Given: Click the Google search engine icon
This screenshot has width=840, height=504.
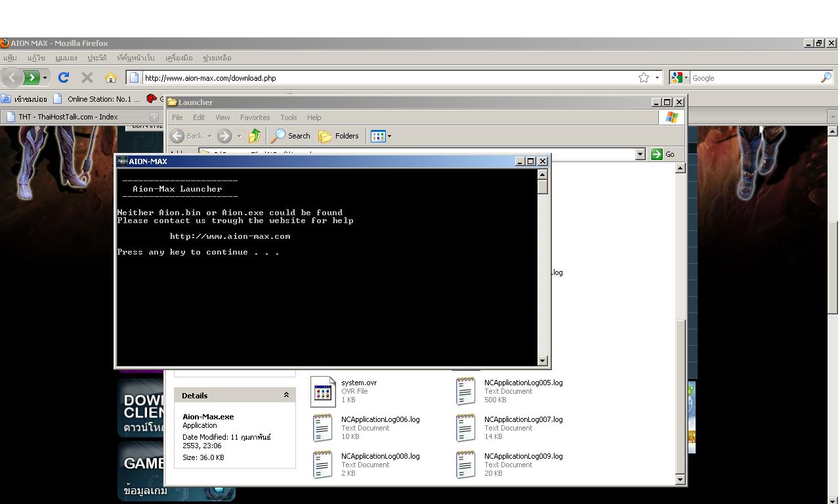Looking at the screenshot, I should pyautogui.click(x=677, y=77).
